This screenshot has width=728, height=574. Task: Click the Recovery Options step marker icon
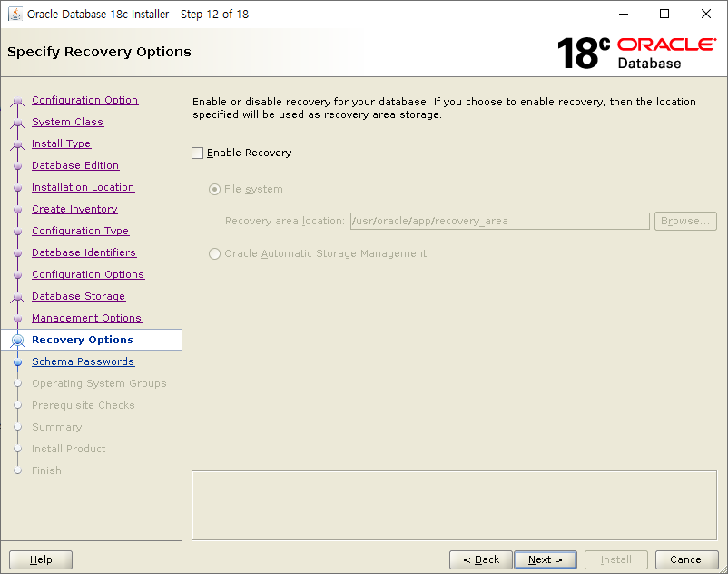click(x=17, y=341)
